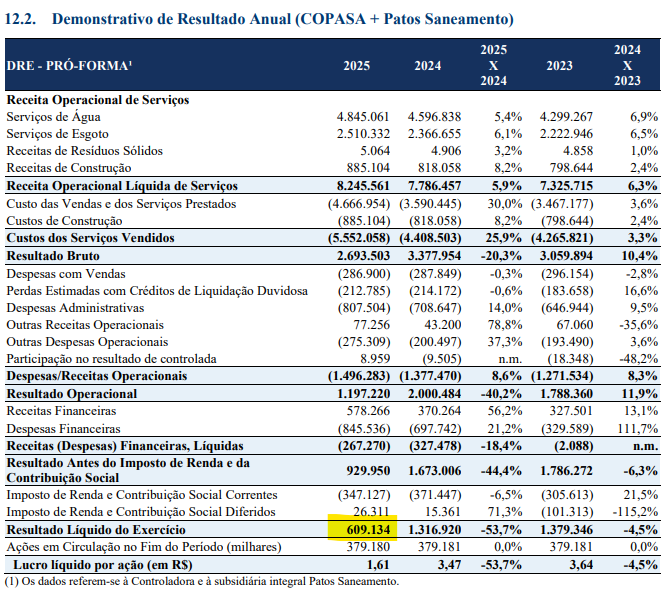This screenshot has width=667, height=589.
Task: Click the Resultado Operacional 2025 value 1.197.220
Action: click(x=367, y=392)
